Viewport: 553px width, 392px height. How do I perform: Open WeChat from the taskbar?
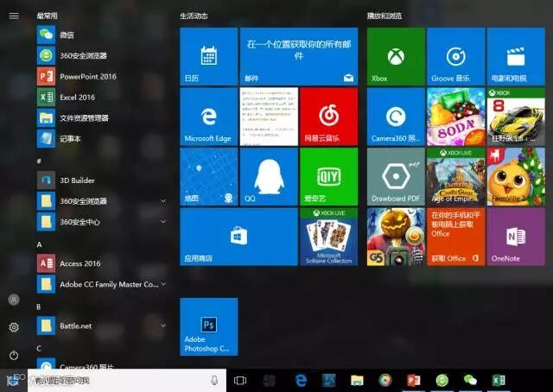pos(470,381)
